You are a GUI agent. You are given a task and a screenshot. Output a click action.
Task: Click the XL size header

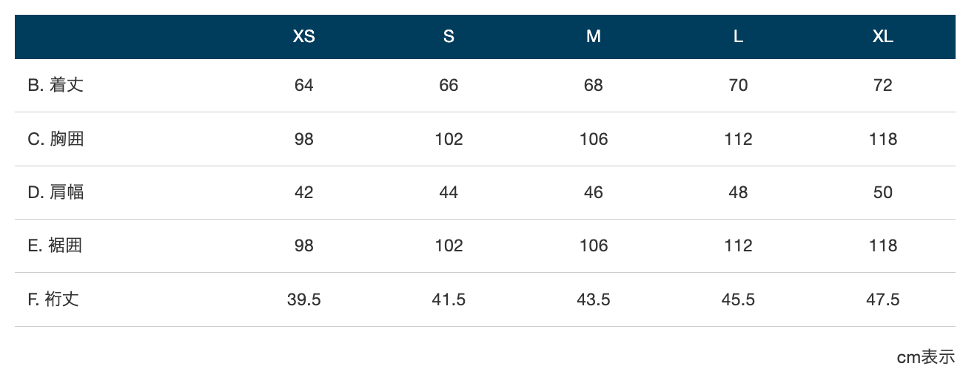pyautogui.click(x=883, y=37)
